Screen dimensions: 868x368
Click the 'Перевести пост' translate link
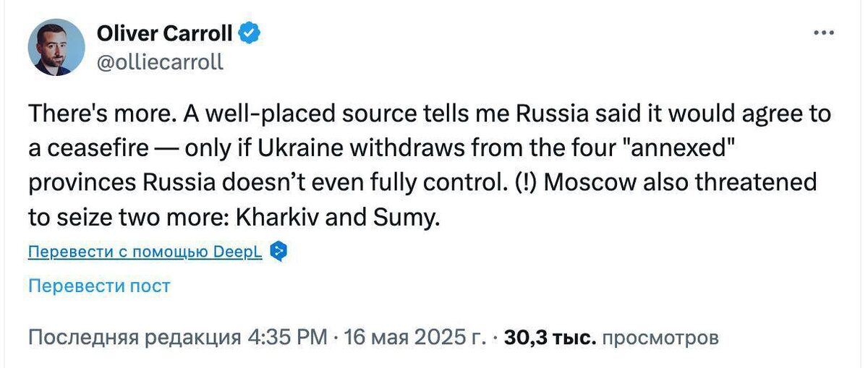99,286
